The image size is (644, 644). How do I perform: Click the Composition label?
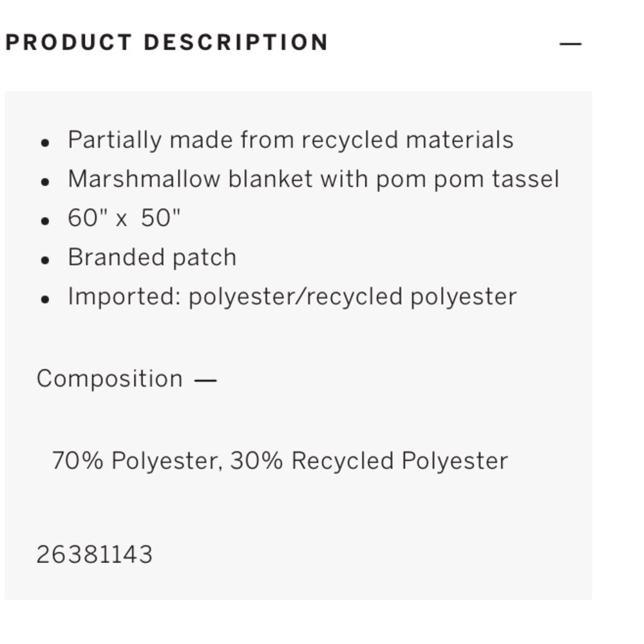[x=109, y=378]
